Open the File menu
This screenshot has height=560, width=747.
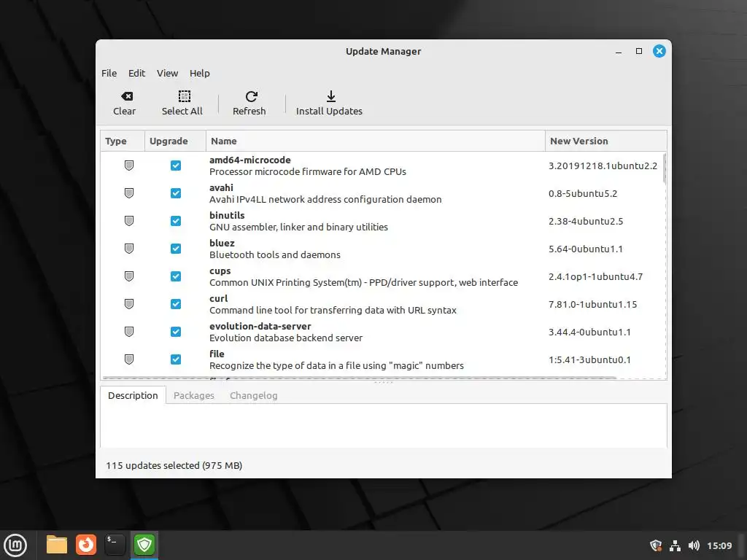[x=109, y=74]
